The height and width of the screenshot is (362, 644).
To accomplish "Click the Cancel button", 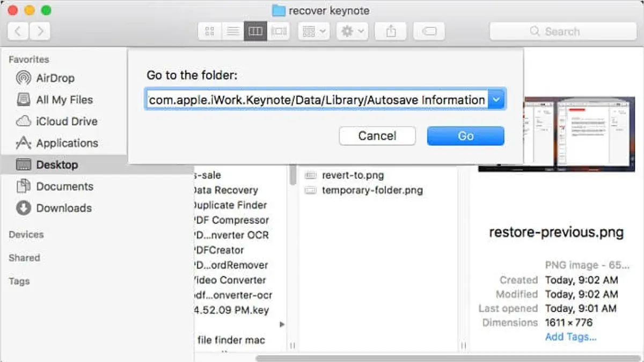I will pyautogui.click(x=377, y=136).
